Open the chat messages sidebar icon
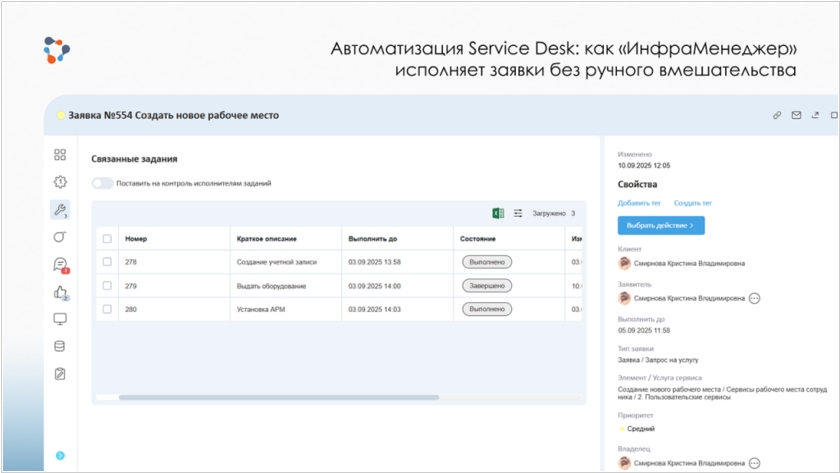 click(x=60, y=265)
